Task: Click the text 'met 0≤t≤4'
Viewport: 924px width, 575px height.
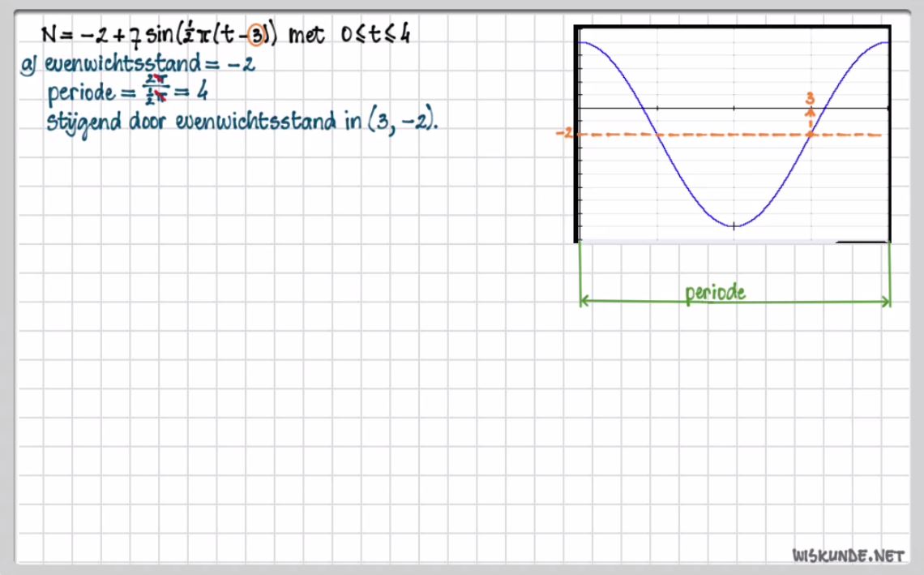Action: [349, 35]
